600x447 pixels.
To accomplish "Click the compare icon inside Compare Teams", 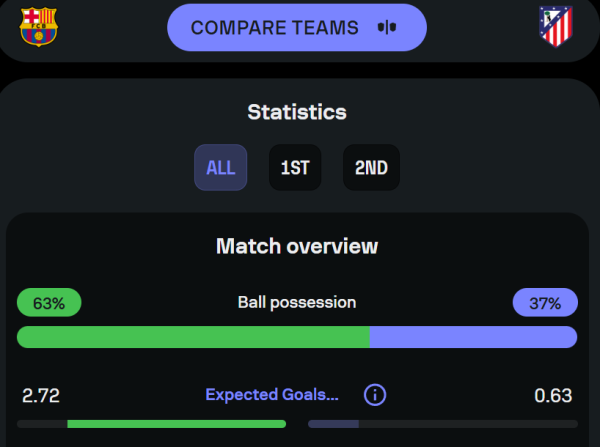I will 387,28.
